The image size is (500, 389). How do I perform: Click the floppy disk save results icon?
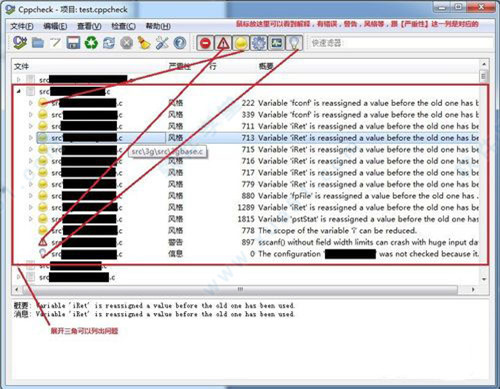click(73, 43)
